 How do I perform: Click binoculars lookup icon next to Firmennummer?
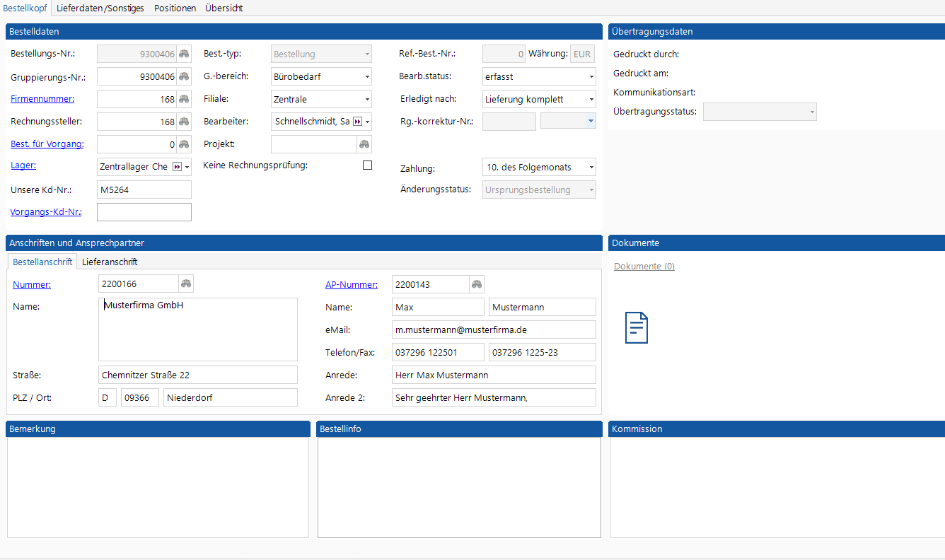(184, 99)
